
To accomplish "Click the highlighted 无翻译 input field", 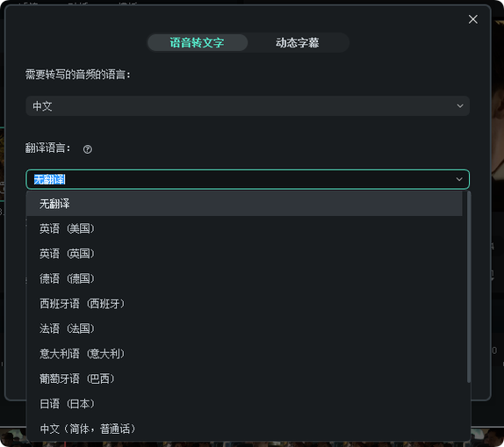I will pyautogui.click(x=248, y=179).
